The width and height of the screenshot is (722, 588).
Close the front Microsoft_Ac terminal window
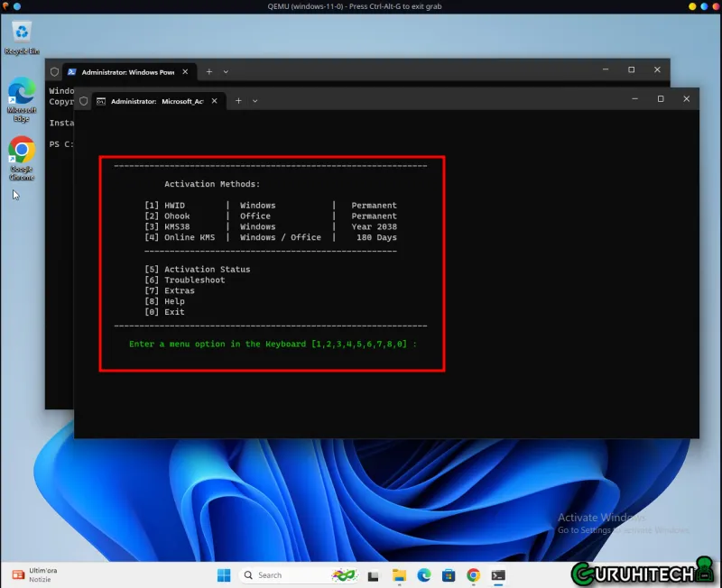[x=687, y=99]
